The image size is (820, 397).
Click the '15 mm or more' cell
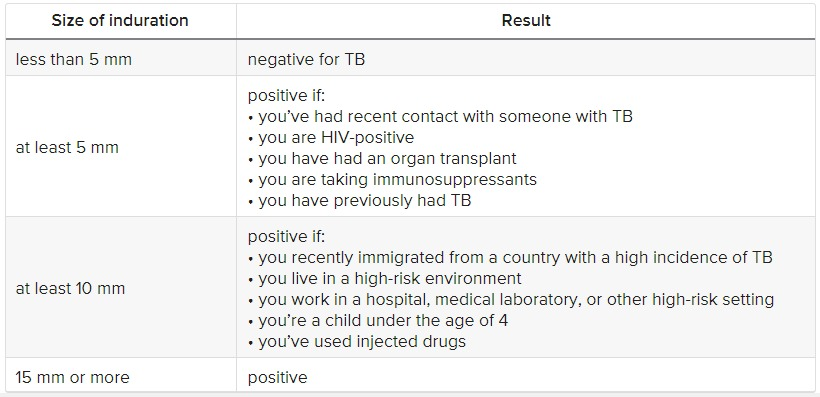[x=121, y=377]
